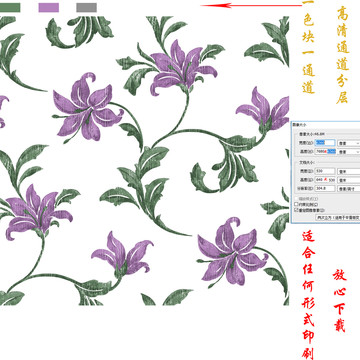Toggle the constrain proportions checkbox
This screenshot has height=360, width=360.
click(x=296, y=204)
